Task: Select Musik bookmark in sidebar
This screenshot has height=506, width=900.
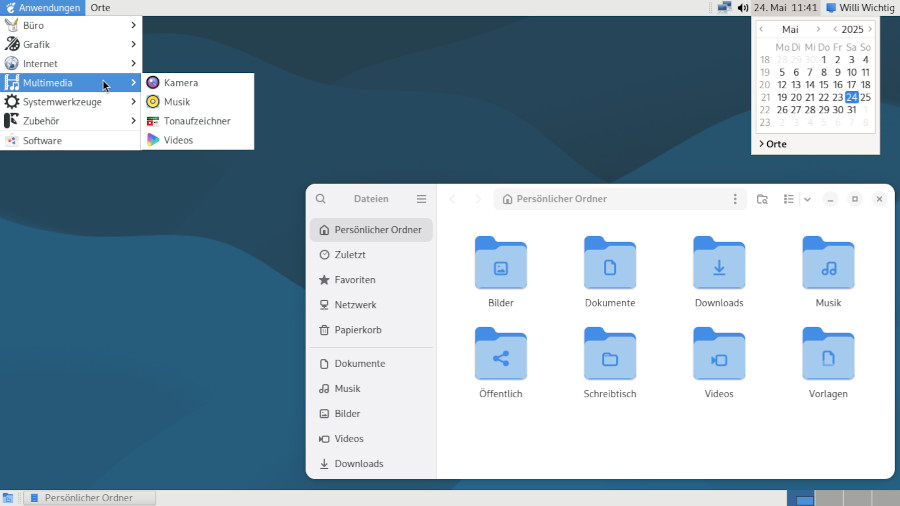Action: [x=371, y=388]
